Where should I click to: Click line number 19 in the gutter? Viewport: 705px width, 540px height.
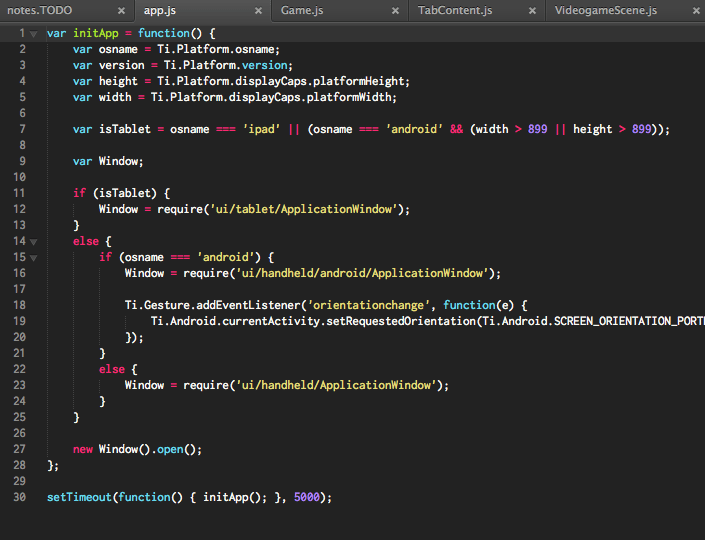[19, 321]
